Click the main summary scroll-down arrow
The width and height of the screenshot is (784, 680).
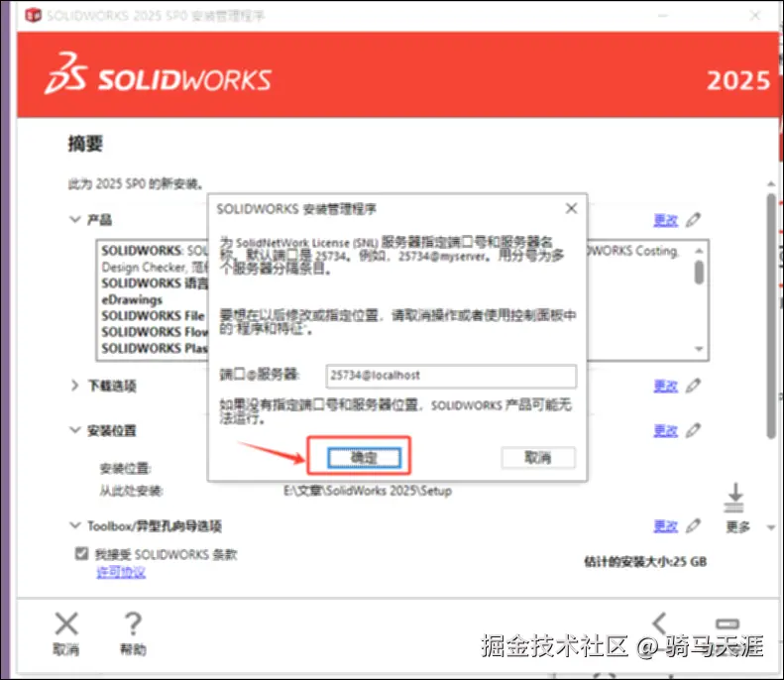click(771, 527)
